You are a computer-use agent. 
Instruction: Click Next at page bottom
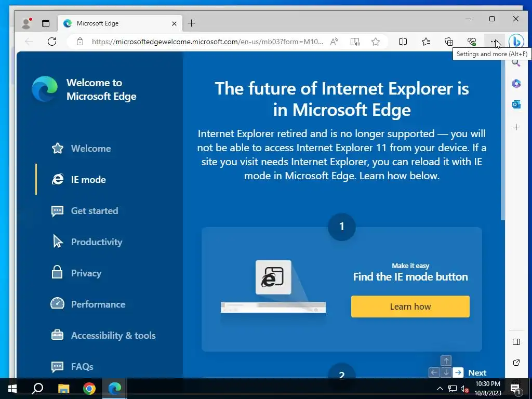477,373
